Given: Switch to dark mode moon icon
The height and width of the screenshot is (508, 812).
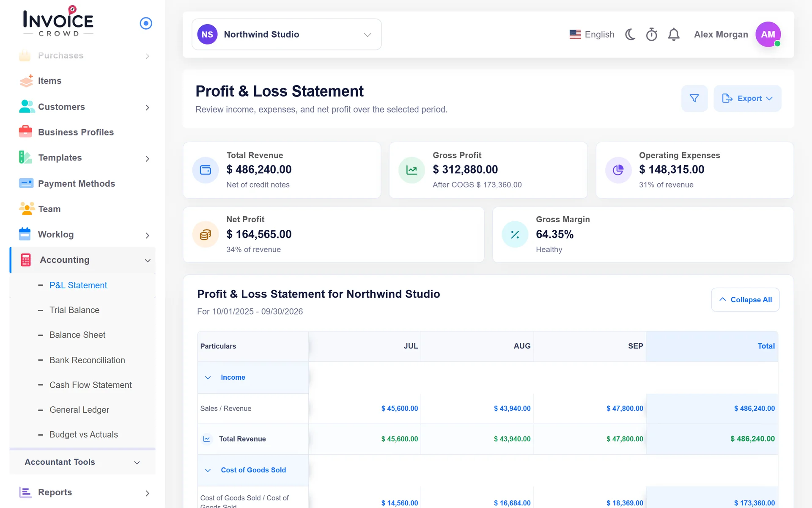Looking at the screenshot, I should [x=630, y=34].
